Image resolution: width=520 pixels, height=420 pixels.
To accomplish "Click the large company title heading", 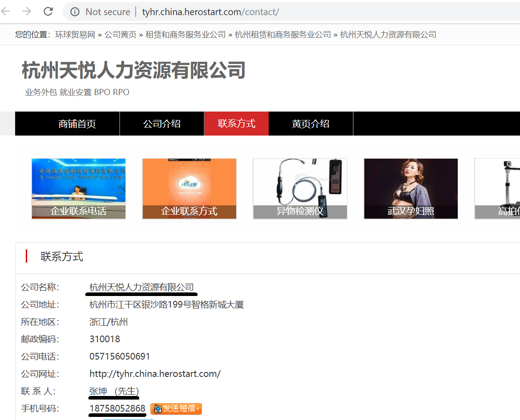I will (x=133, y=70).
